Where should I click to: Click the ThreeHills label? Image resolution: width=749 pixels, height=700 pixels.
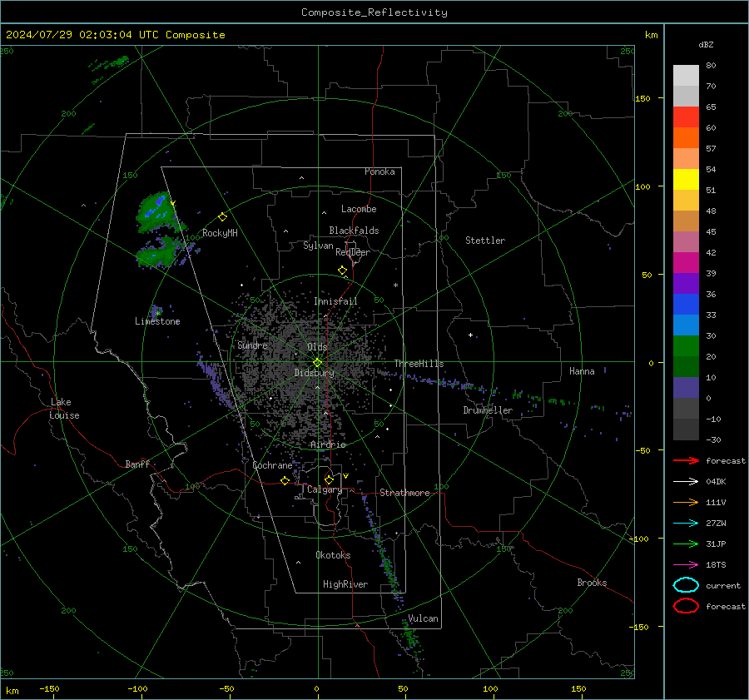419,364
